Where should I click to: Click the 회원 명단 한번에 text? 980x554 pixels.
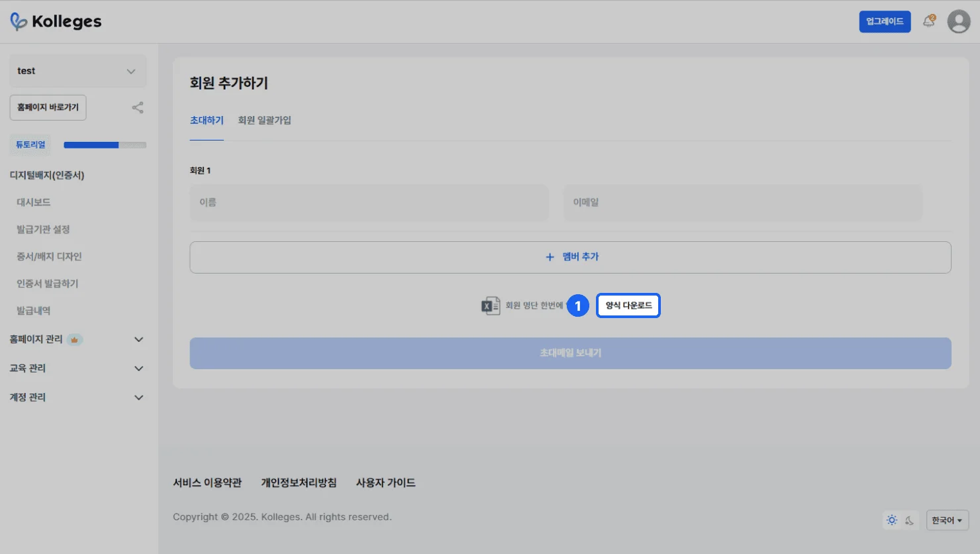tap(534, 305)
